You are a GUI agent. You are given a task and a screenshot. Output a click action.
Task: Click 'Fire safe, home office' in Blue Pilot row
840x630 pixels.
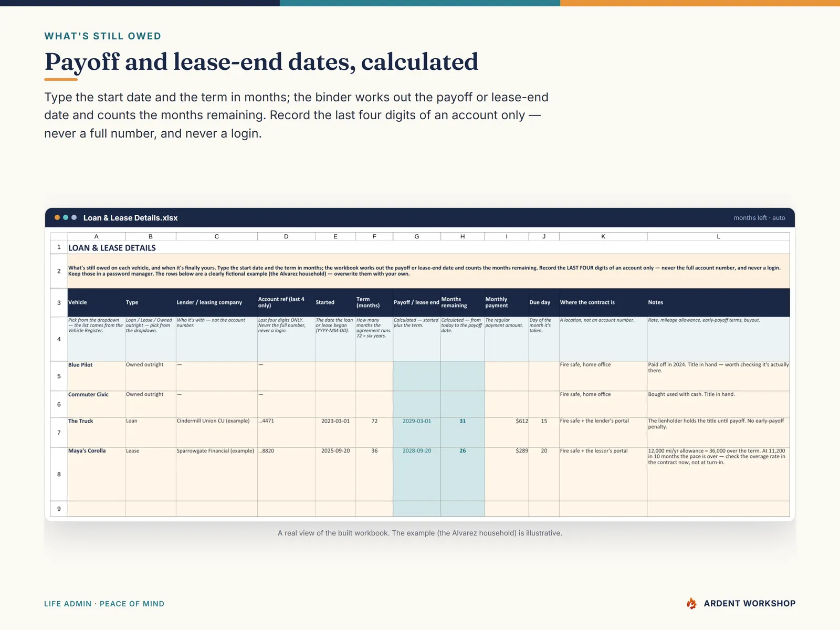click(603, 376)
